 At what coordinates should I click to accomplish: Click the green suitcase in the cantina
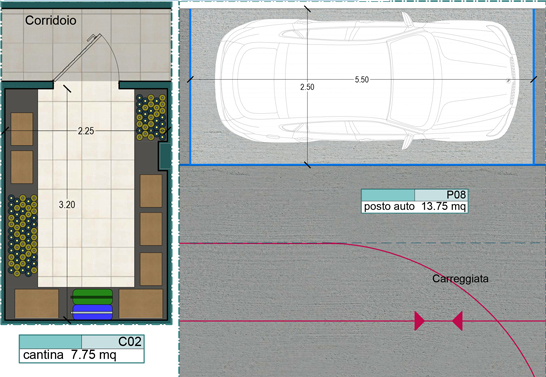tap(92, 297)
